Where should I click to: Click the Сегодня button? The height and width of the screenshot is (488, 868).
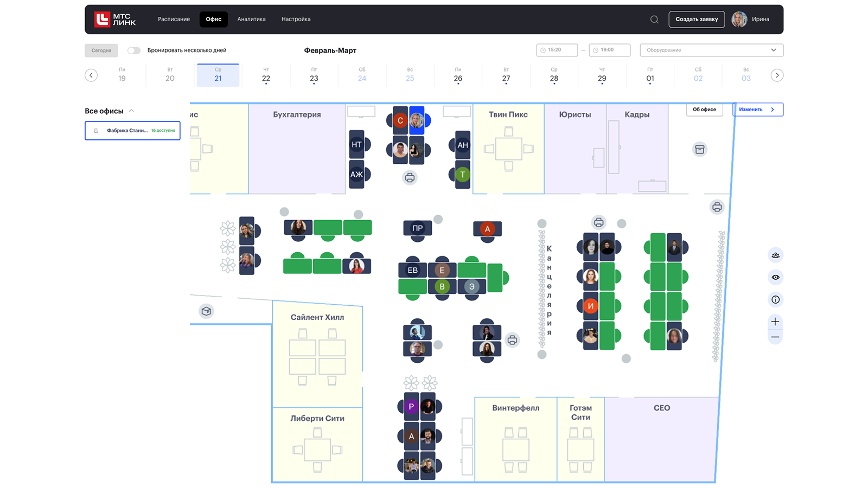click(101, 50)
